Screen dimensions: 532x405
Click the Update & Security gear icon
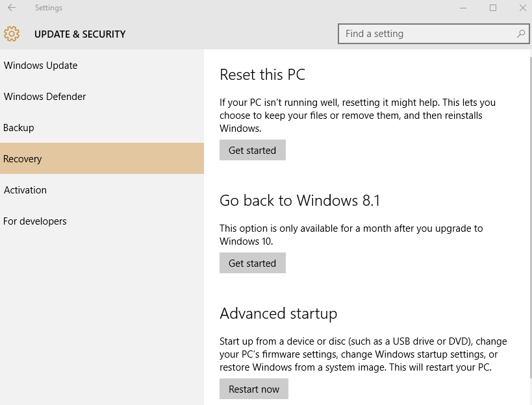point(12,34)
